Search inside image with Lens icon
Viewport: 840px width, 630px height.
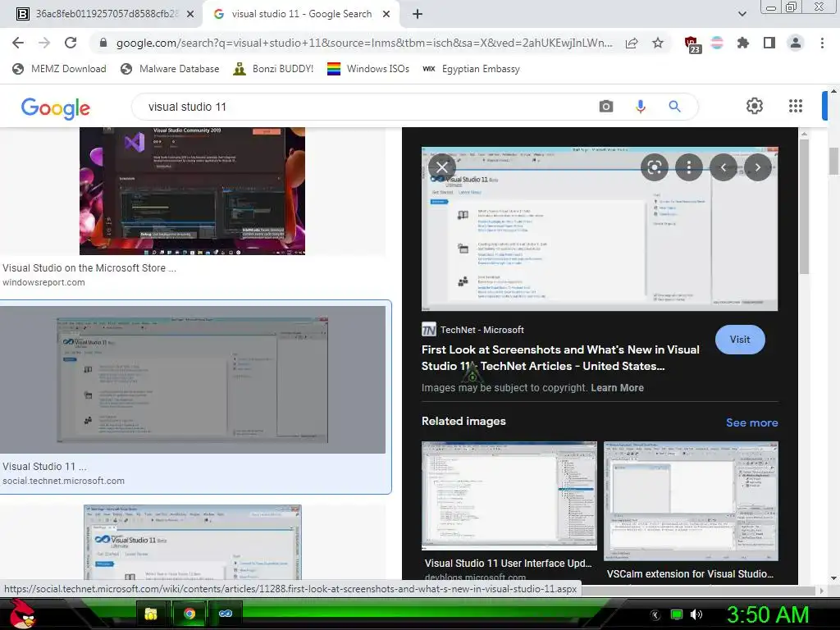654,167
